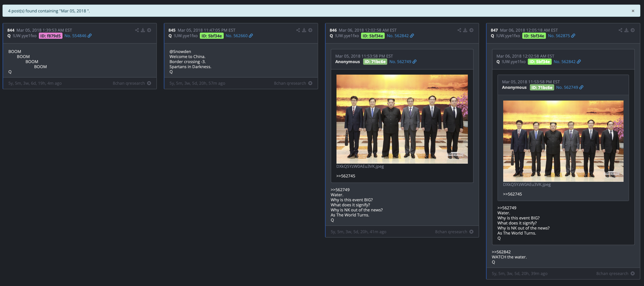Click post number 844 label

coord(11,30)
